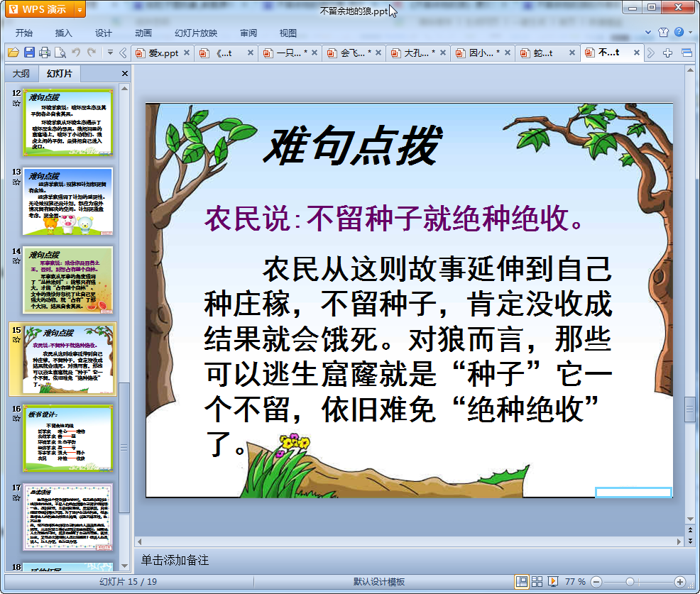700x594 pixels.
Task: Click the zoom slider handle
Action: coord(630,581)
